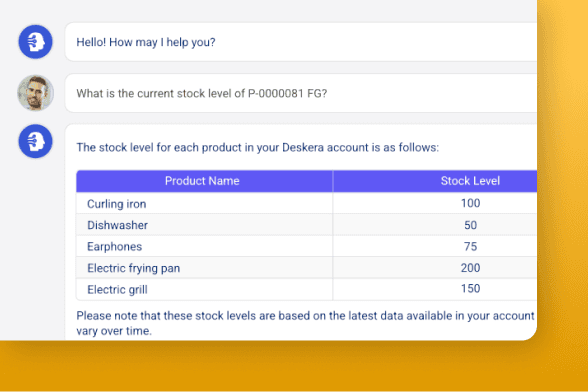Select the Dishwasher product cell

tap(204, 225)
